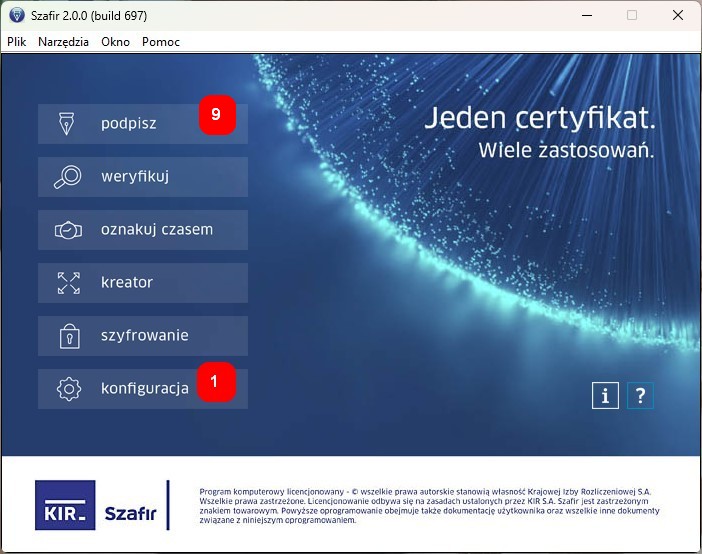Open the Narzędzia menu
This screenshot has height=554, width=702.
(63, 42)
